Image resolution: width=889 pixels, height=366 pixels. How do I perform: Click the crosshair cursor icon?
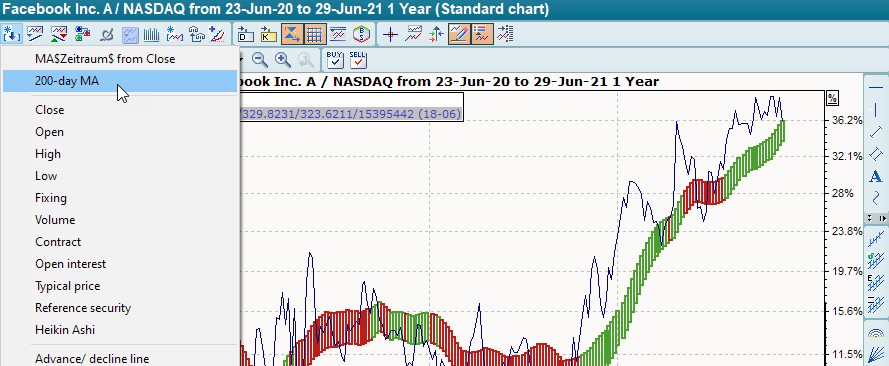click(x=390, y=35)
